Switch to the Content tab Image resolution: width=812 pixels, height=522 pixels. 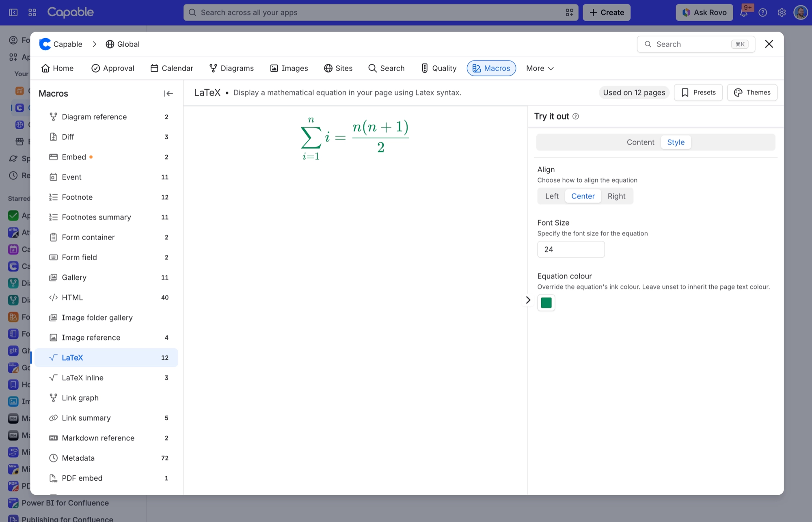click(x=640, y=142)
